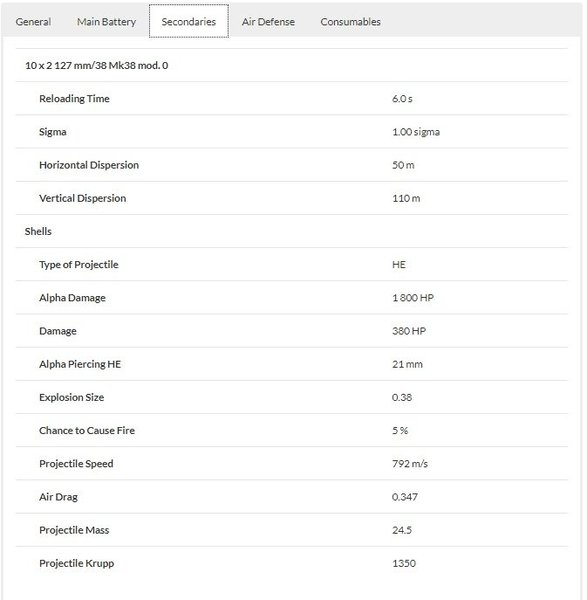Select the Projectile Krupp value 1350
This screenshot has height=600, width=587.
(404, 563)
